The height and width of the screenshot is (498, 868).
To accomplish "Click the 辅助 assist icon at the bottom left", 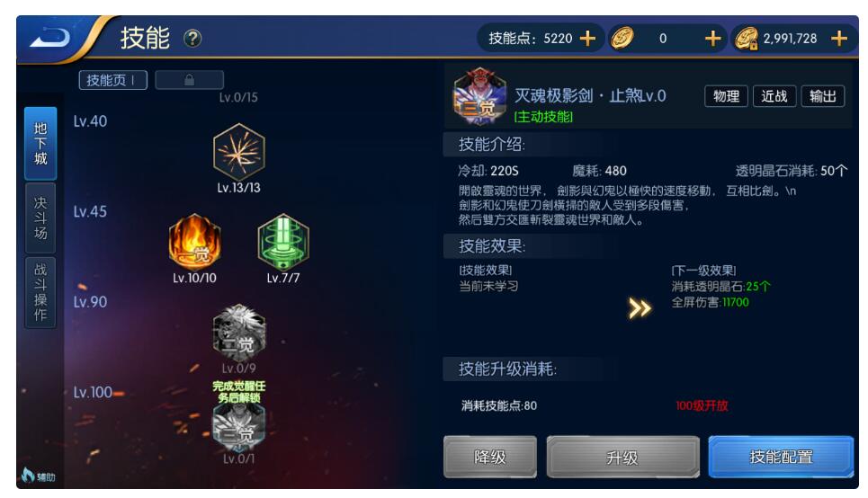I will pos(38,476).
